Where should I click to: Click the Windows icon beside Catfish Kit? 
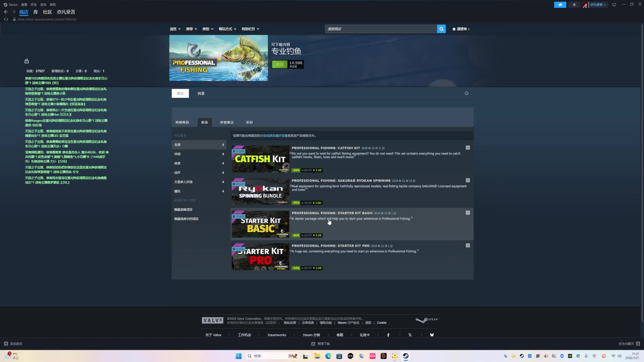coord(468,148)
